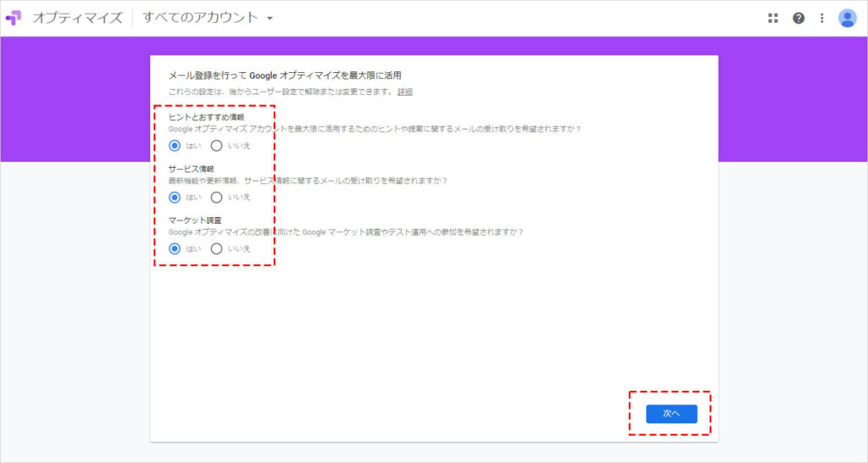This screenshot has height=463, width=868.
Task: Select はい for マーケット調査
Action: click(x=175, y=249)
